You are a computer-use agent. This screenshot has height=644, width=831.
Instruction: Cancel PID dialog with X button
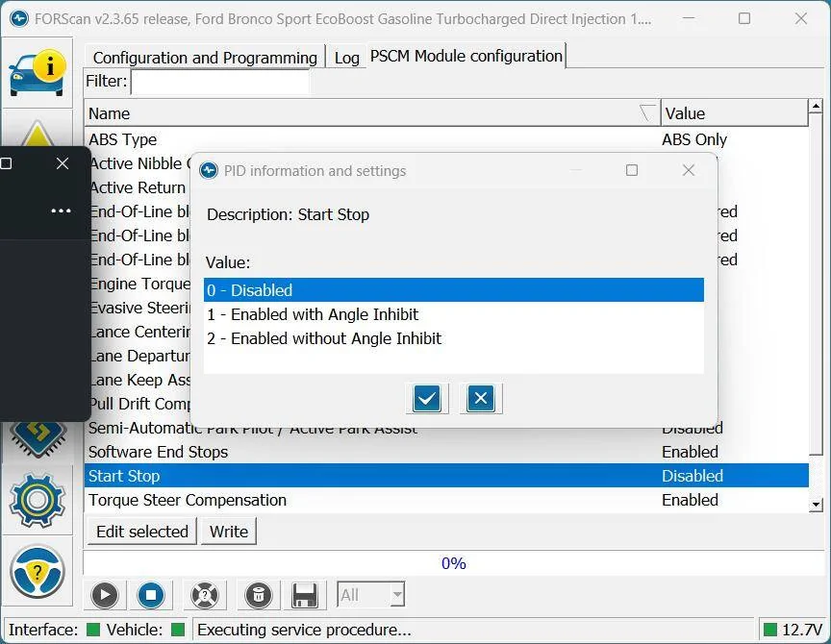coord(481,398)
